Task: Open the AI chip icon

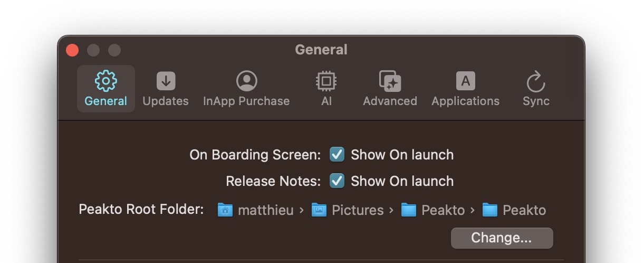Action: click(x=326, y=81)
